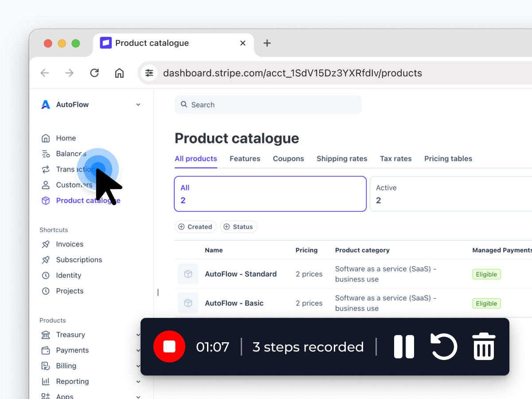Click the Balances sidebar icon
The height and width of the screenshot is (399, 532).
click(x=46, y=154)
